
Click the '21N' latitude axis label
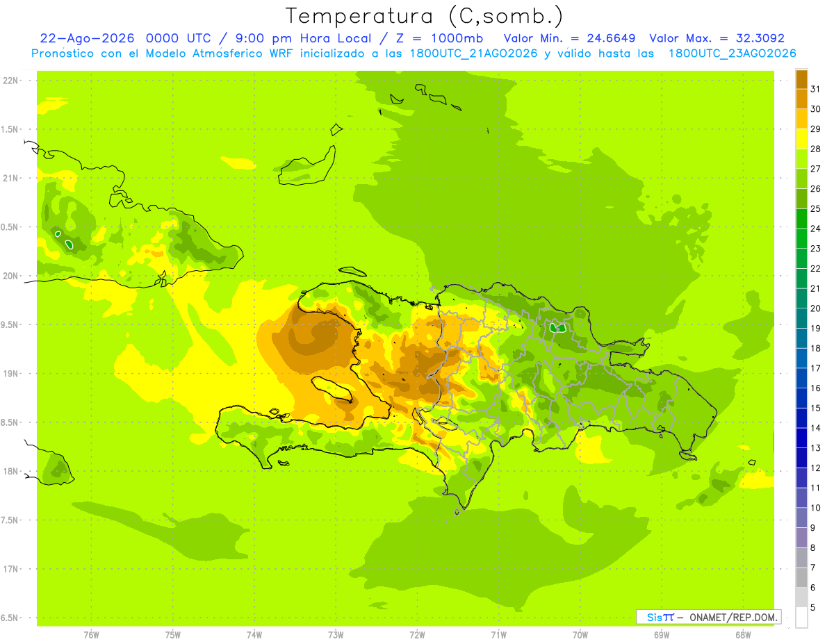coord(11,179)
